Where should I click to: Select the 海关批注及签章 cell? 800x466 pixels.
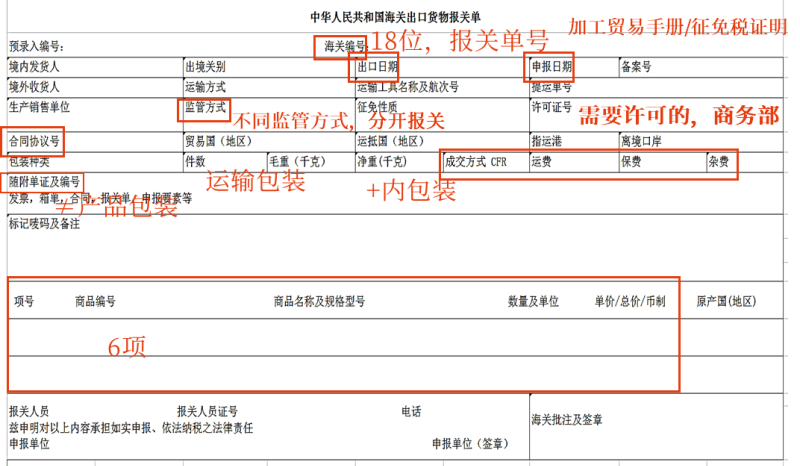click(657, 427)
